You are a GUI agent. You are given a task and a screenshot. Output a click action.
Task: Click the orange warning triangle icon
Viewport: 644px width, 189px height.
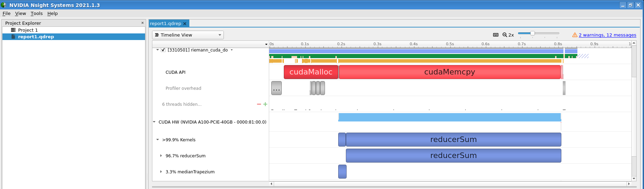pyautogui.click(x=575, y=35)
